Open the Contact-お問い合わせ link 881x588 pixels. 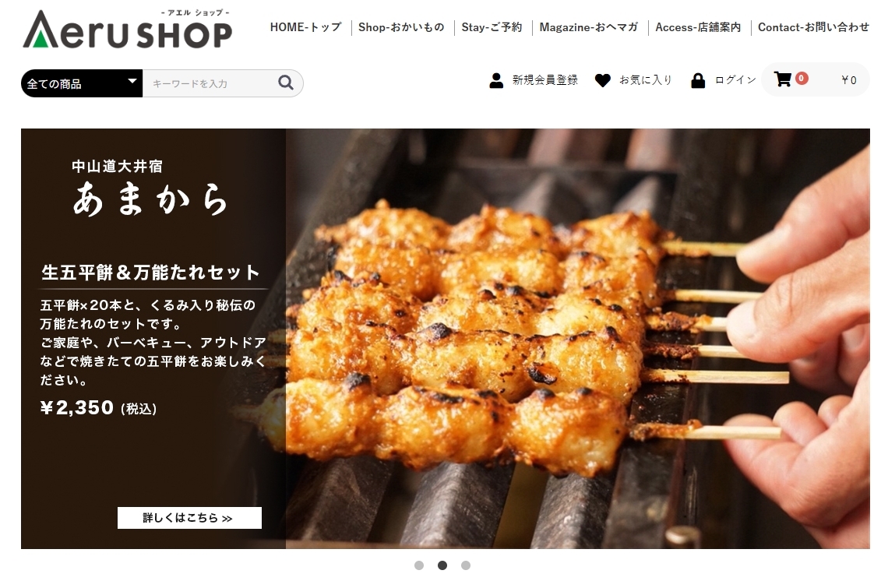pos(813,27)
